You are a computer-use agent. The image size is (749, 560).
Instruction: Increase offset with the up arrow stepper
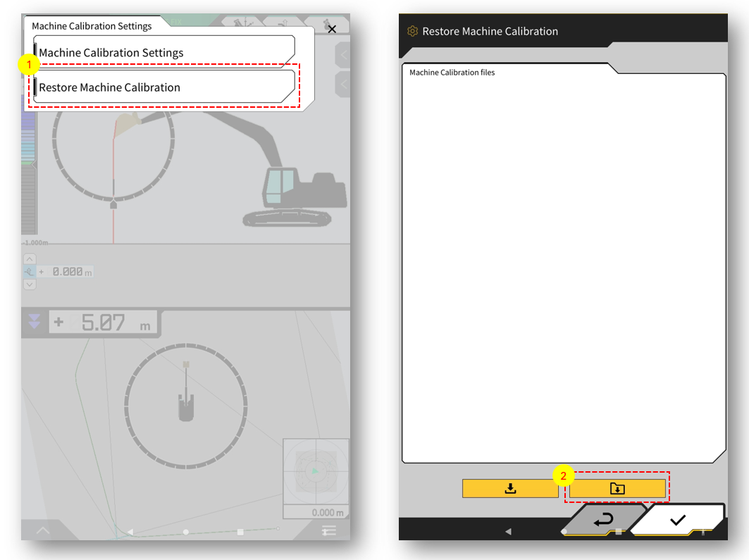click(30, 259)
